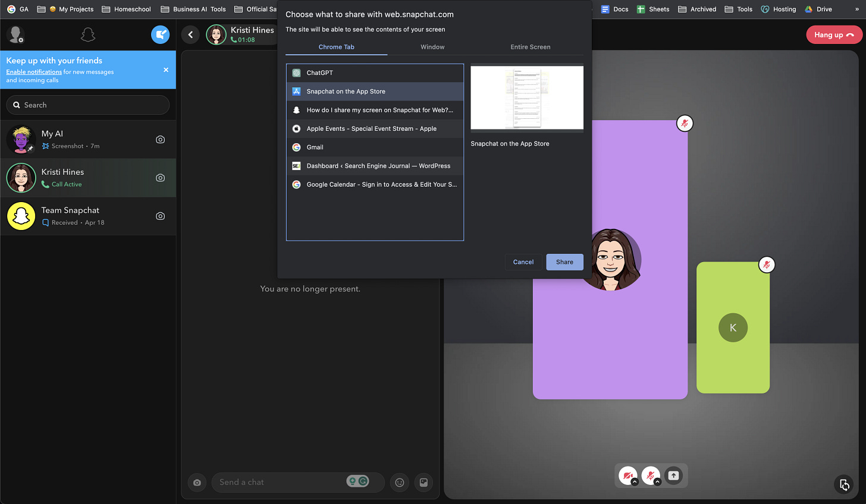866x504 pixels.
Task: Click camera icon next to Team Snapchat
Action: 160,216
